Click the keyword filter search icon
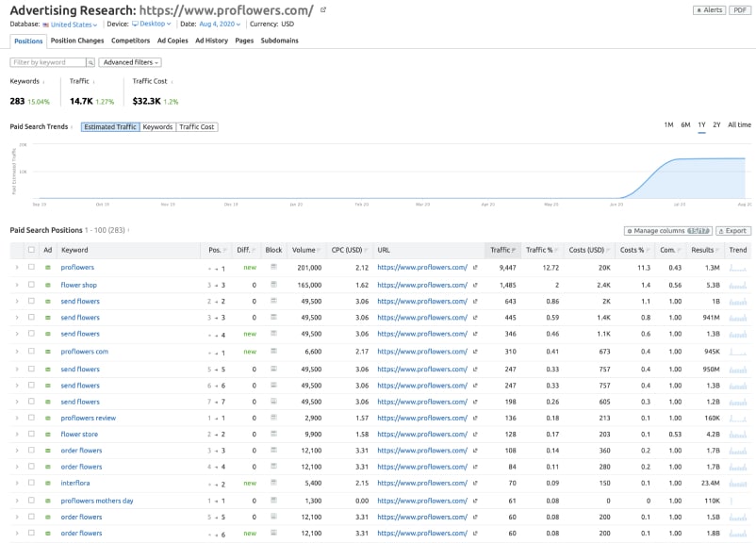The height and width of the screenshot is (543, 756). 90,62
